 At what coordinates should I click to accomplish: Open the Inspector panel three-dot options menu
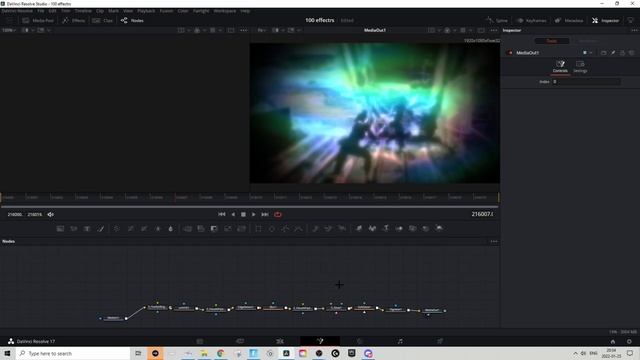pos(634,30)
